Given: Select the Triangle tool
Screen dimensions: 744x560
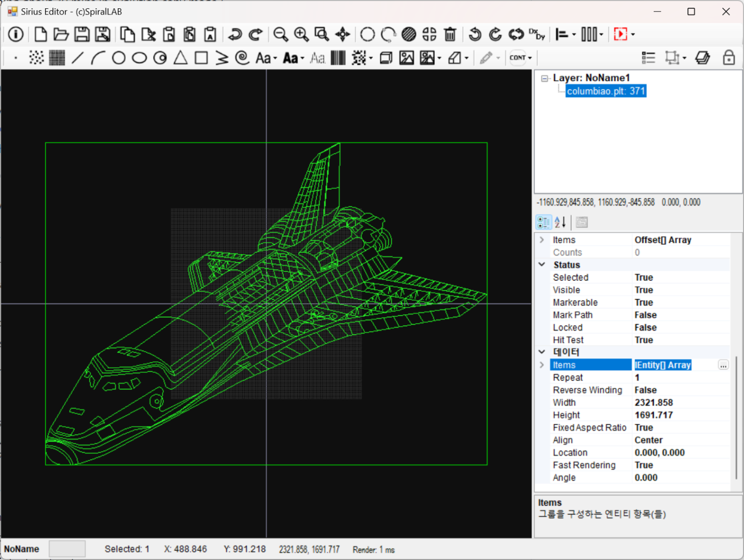Looking at the screenshot, I should click(x=181, y=58).
